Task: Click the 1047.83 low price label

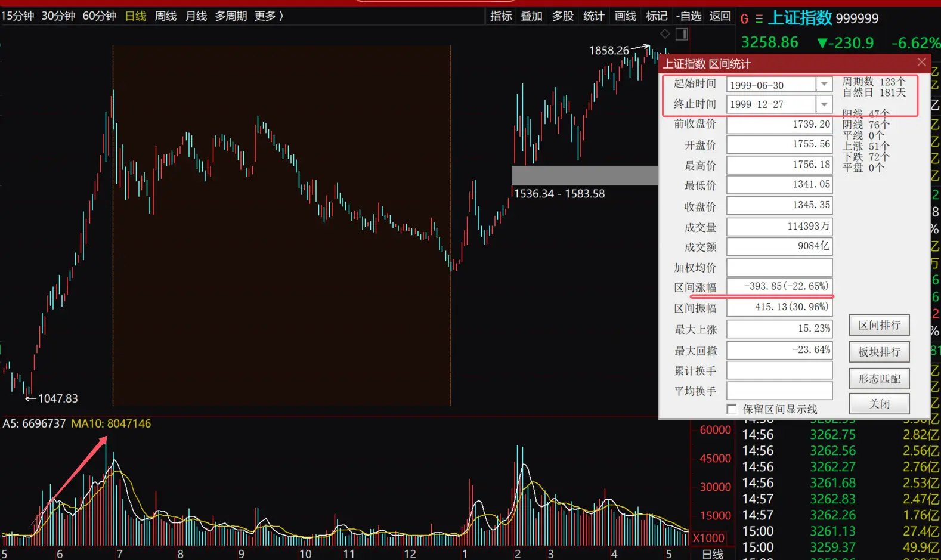Action: pyautogui.click(x=58, y=398)
